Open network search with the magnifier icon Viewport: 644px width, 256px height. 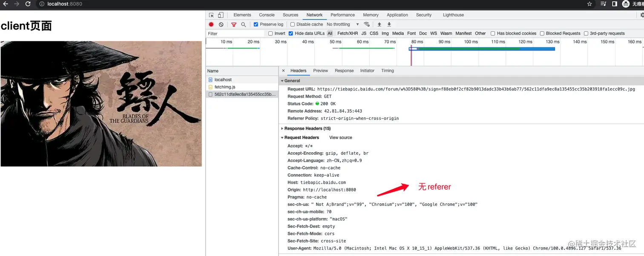[244, 25]
